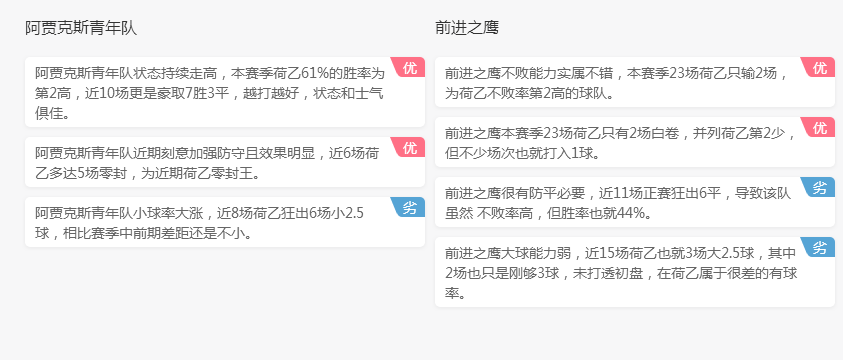The width and height of the screenshot is (843, 360).
Task: Click the 优 badge on 2场白卷 card
Action: 818,127
